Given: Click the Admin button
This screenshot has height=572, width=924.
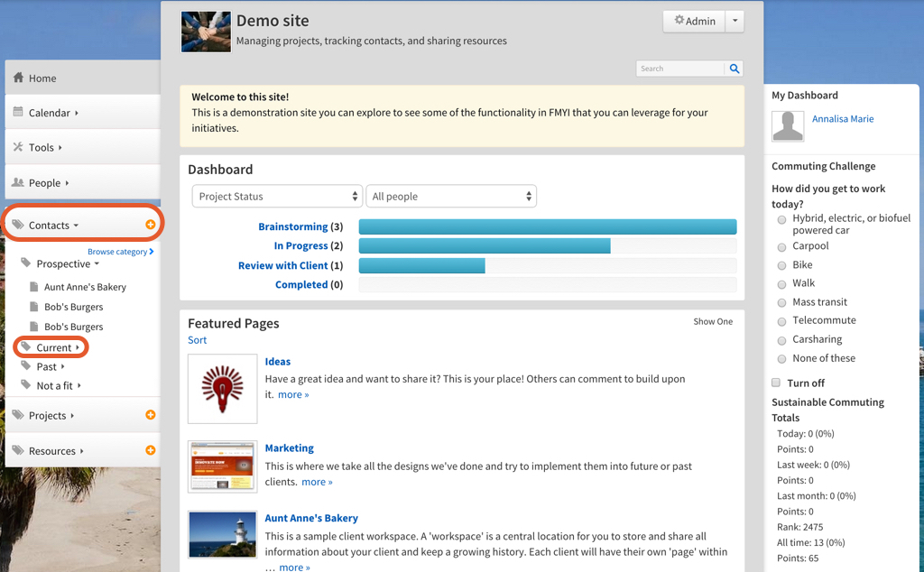Looking at the screenshot, I should pos(694,22).
